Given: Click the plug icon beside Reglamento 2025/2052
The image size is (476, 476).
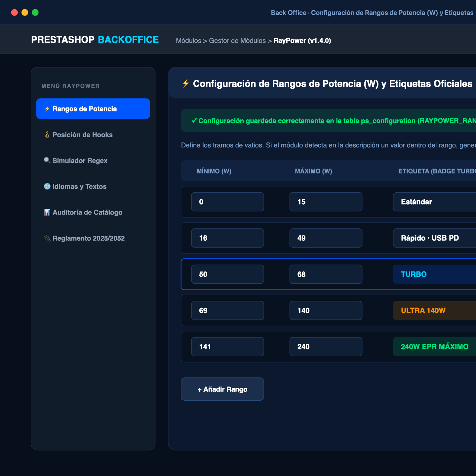Looking at the screenshot, I should [47, 238].
